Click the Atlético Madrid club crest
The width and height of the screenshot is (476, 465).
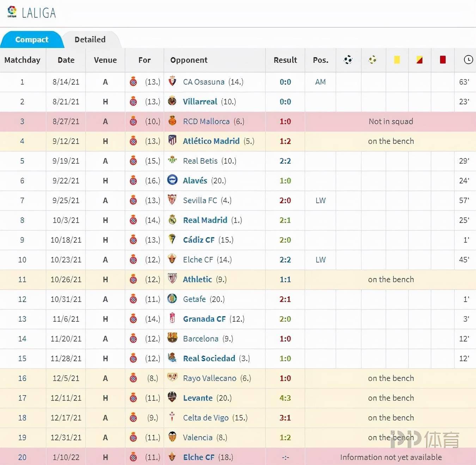(172, 140)
